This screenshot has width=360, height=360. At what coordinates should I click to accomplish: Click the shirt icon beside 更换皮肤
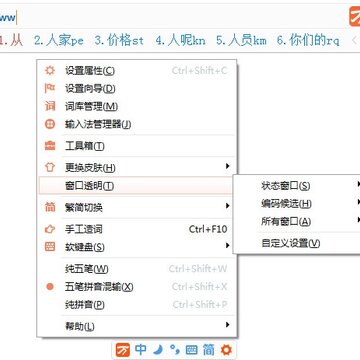point(50,167)
